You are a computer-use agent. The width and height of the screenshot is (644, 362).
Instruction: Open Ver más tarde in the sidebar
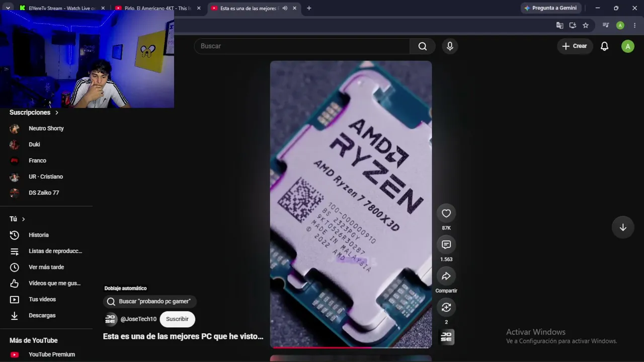pos(46,267)
